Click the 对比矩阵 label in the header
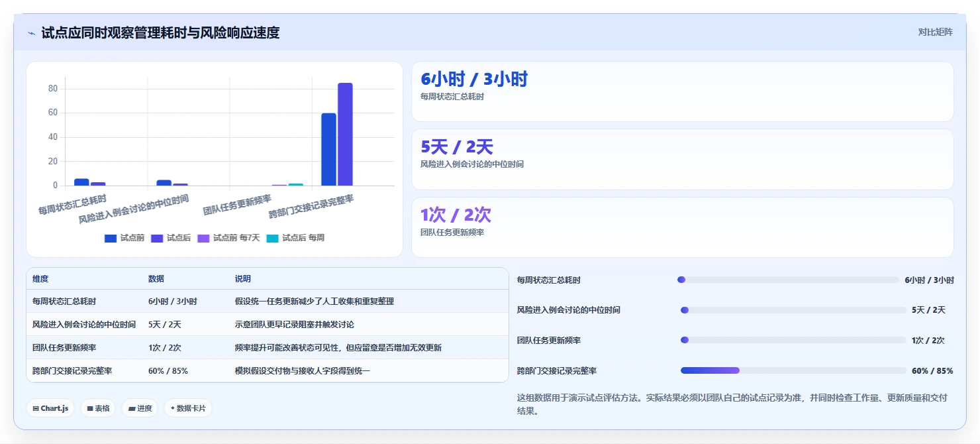This screenshot has width=980, height=444. coord(935,32)
